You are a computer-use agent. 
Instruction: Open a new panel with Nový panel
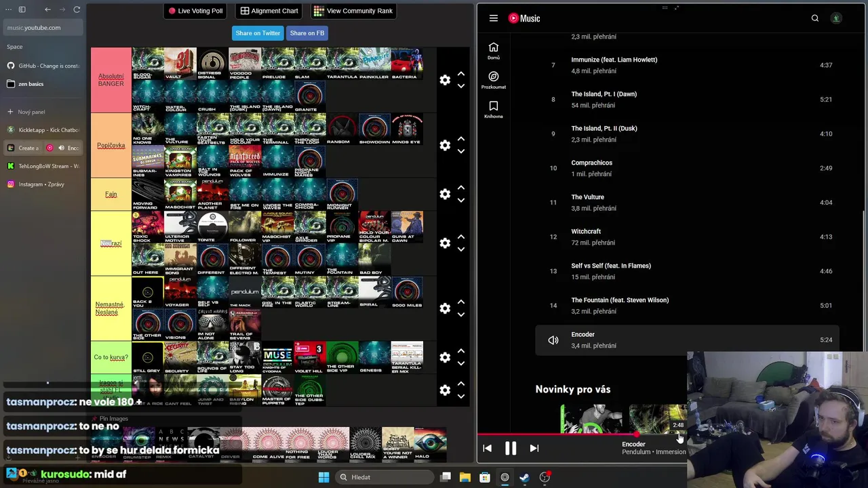click(x=43, y=111)
